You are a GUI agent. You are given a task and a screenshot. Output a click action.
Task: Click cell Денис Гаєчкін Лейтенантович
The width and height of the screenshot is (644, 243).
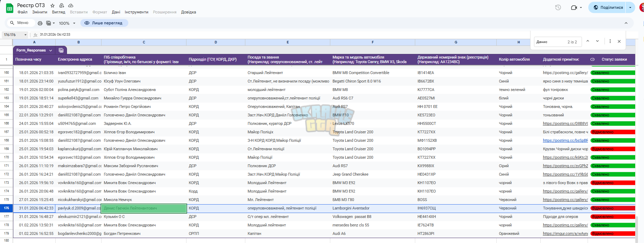[x=144, y=208]
